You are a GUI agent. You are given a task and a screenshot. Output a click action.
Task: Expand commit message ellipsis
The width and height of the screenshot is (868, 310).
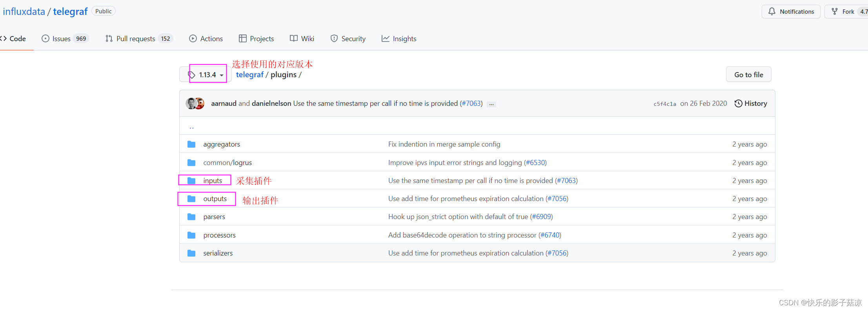click(491, 104)
